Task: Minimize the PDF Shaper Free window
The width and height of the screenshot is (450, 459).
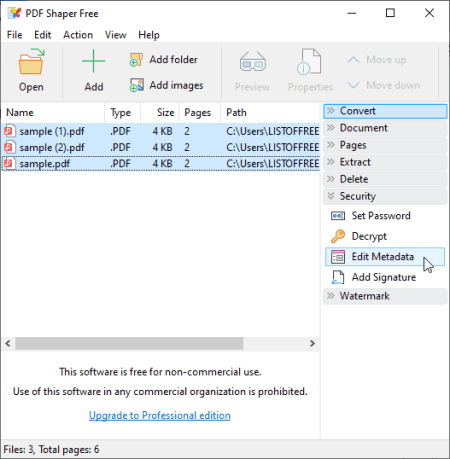Action: coord(352,13)
